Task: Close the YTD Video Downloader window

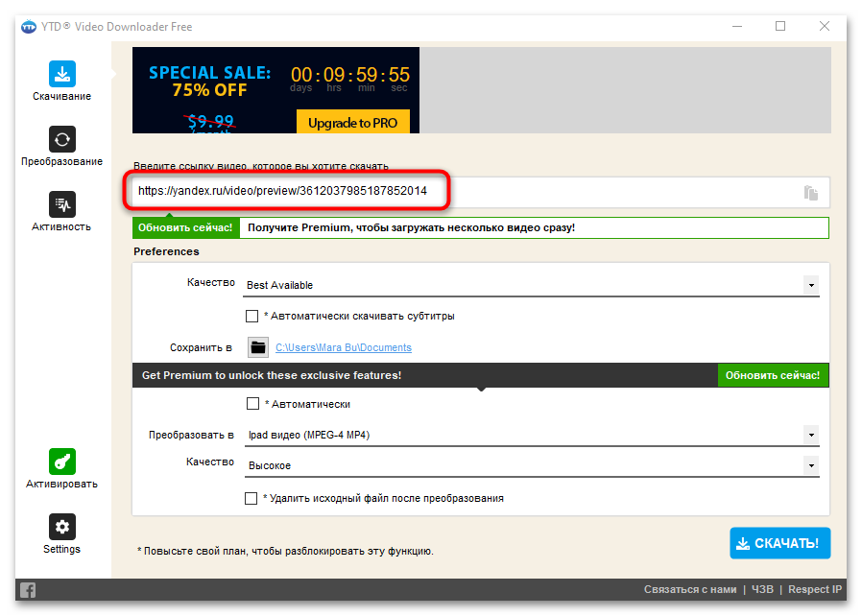Action: point(824,26)
